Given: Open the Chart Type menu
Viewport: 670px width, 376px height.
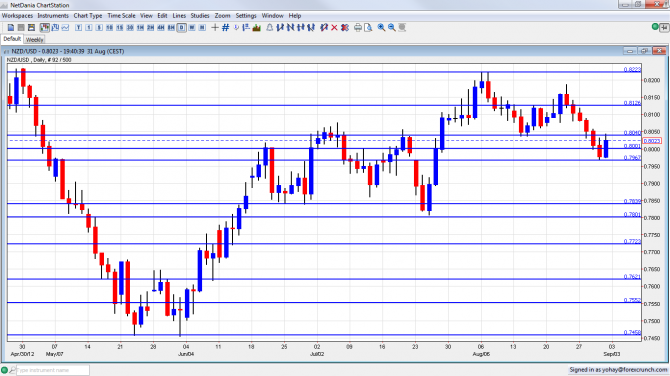Looking at the screenshot, I should 88,15.
